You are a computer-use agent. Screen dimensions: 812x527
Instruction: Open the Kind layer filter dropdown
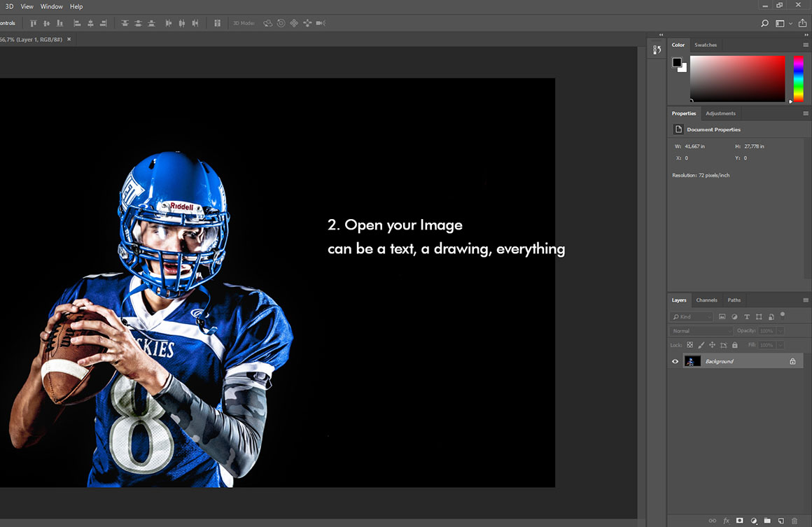[692, 317]
